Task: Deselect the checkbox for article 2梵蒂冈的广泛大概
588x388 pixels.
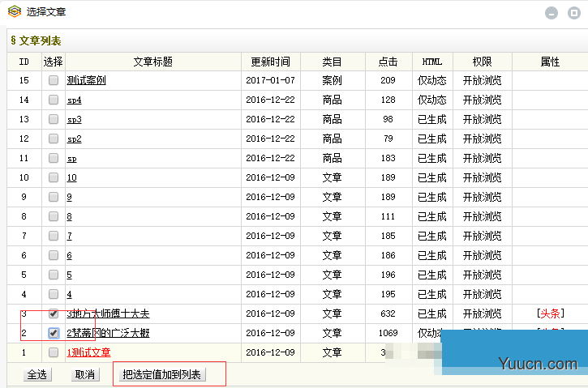Action: (x=54, y=333)
